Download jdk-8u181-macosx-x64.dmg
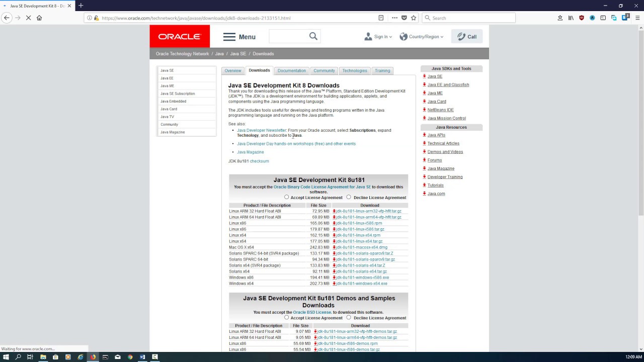Image resolution: width=644 pixels, height=362 pixels. click(x=362, y=247)
